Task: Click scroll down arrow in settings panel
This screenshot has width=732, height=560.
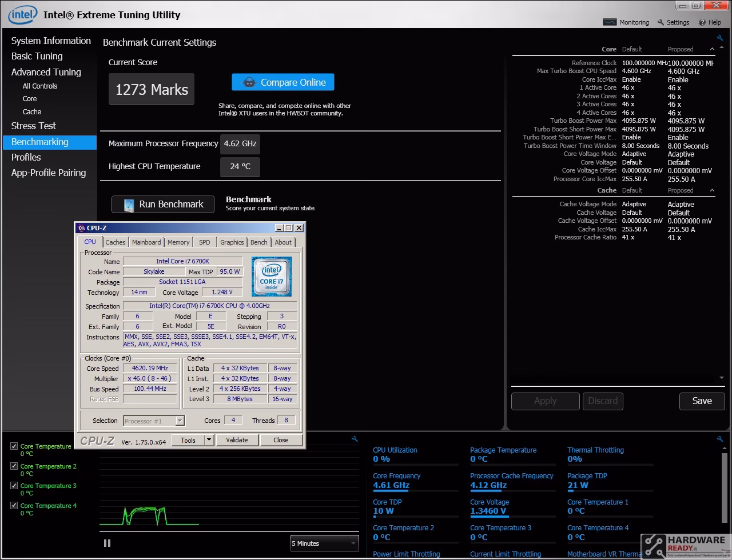Action: [x=722, y=378]
